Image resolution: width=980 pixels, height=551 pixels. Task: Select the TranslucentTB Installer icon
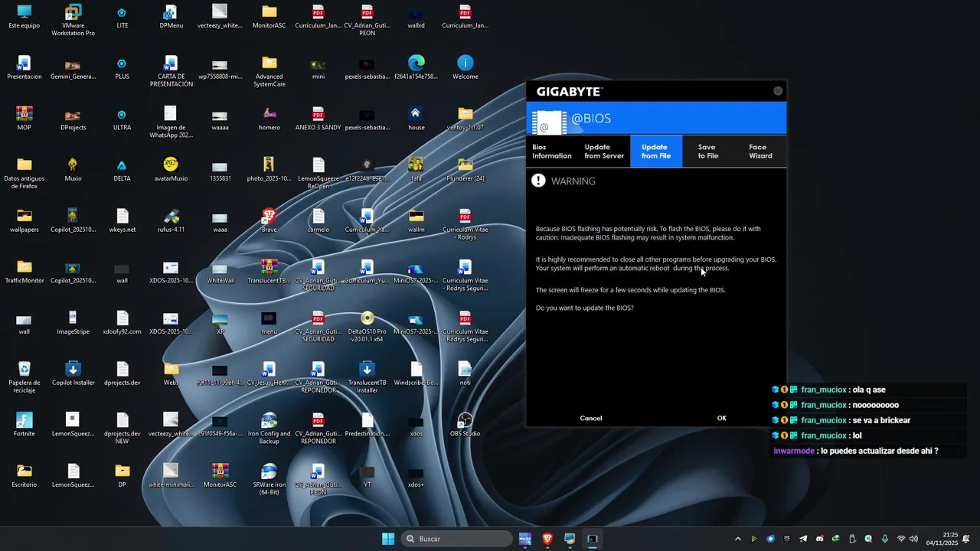coord(367,377)
